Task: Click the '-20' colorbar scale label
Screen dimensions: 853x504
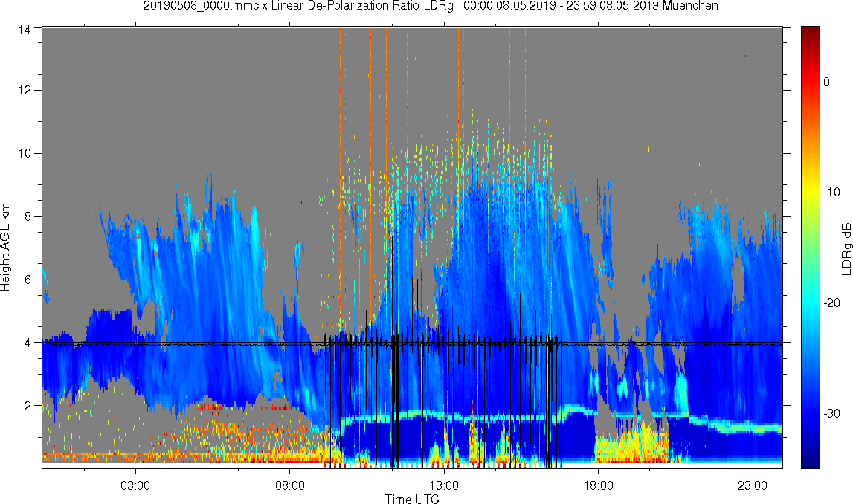Action: (831, 303)
